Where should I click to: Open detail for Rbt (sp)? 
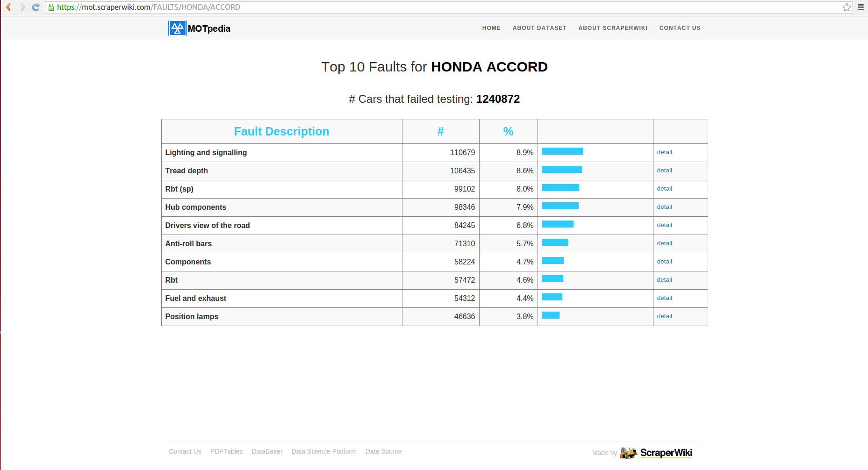(664, 189)
